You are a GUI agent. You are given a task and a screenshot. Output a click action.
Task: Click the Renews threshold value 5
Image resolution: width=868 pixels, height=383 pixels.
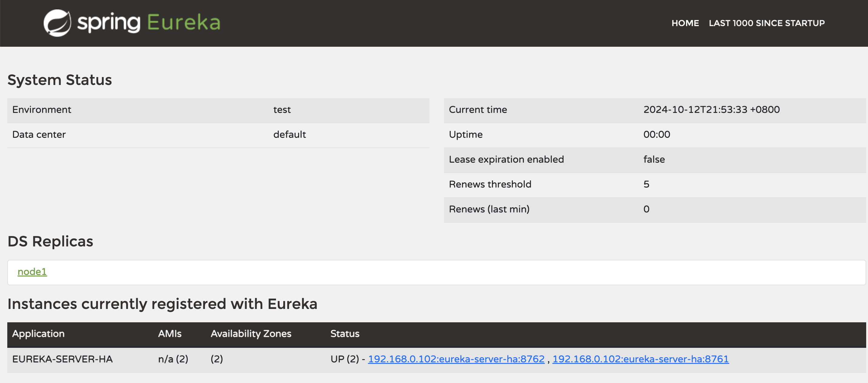(646, 185)
